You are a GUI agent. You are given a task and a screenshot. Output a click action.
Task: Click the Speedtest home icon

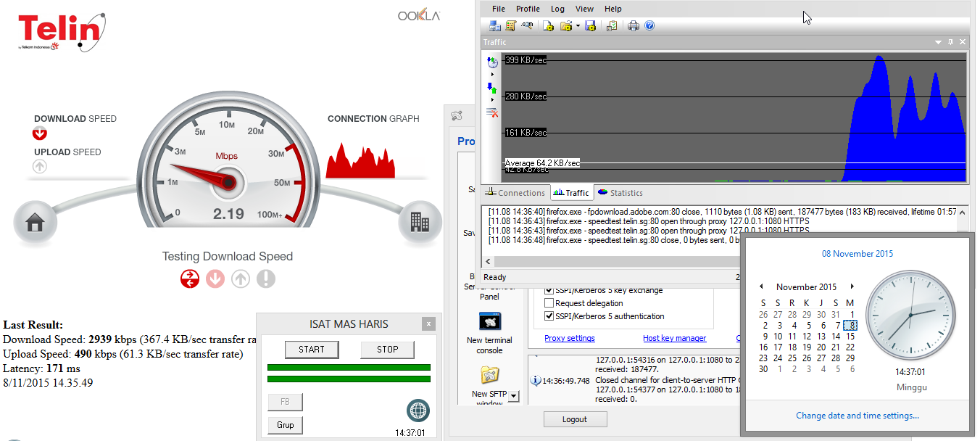pos(36,223)
